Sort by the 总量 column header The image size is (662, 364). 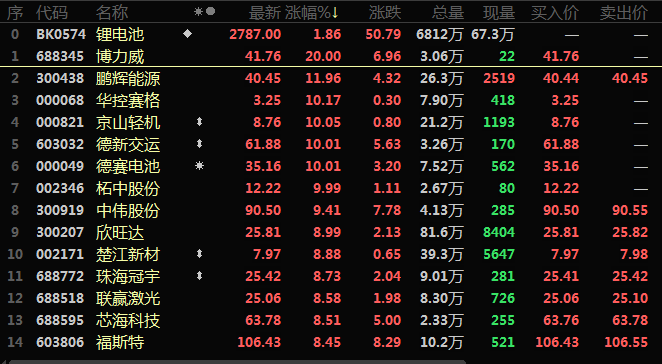[x=448, y=13]
